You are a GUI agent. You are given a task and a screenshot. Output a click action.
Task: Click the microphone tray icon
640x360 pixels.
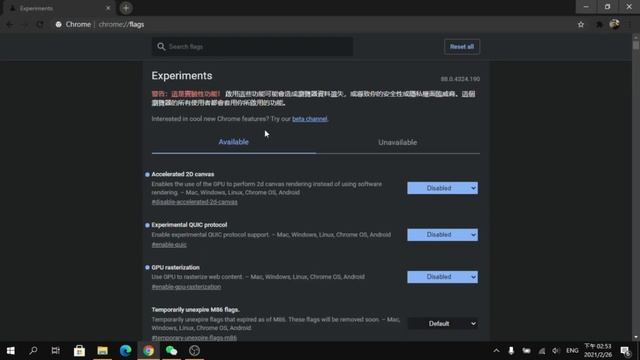[511, 351]
